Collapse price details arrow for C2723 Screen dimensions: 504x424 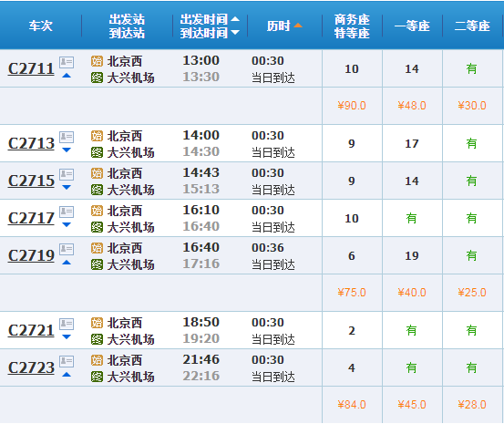[x=67, y=375]
